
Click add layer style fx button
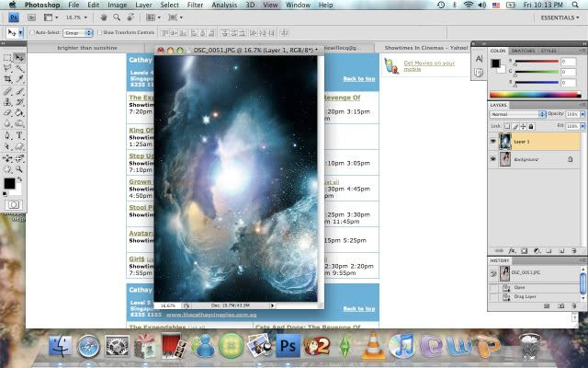pyautogui.click(x=512, y=251)
